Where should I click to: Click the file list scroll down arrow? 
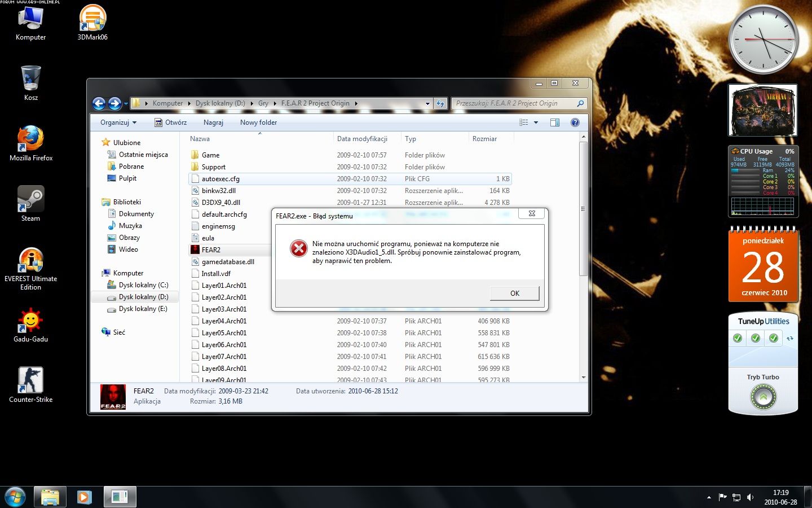[x=584, y=377]
